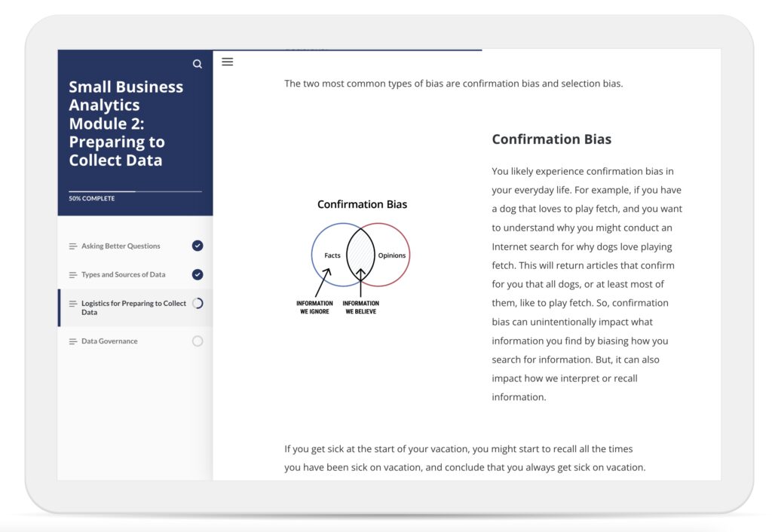Click the course title Small Business Analytics Module 2
The height and width of the screenshot is (532, 772).
click(126, 124)
